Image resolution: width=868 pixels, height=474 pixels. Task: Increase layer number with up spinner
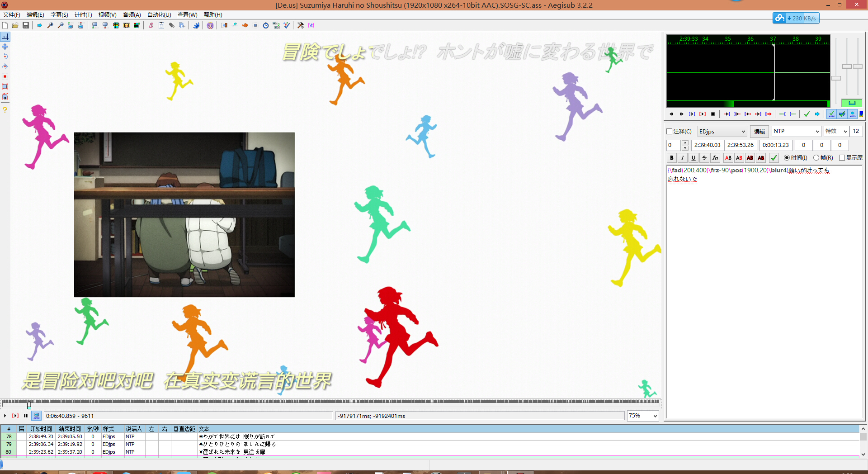pyautogui.click(x=685, y=143)
